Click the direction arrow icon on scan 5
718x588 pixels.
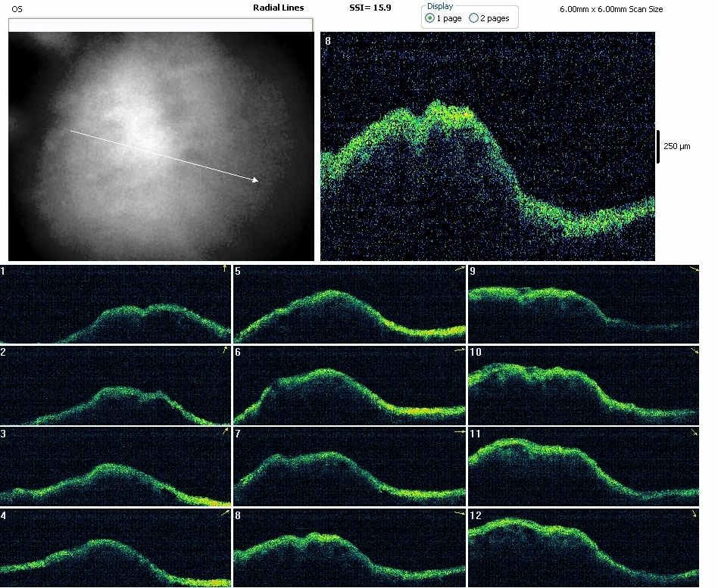[460, 269]
